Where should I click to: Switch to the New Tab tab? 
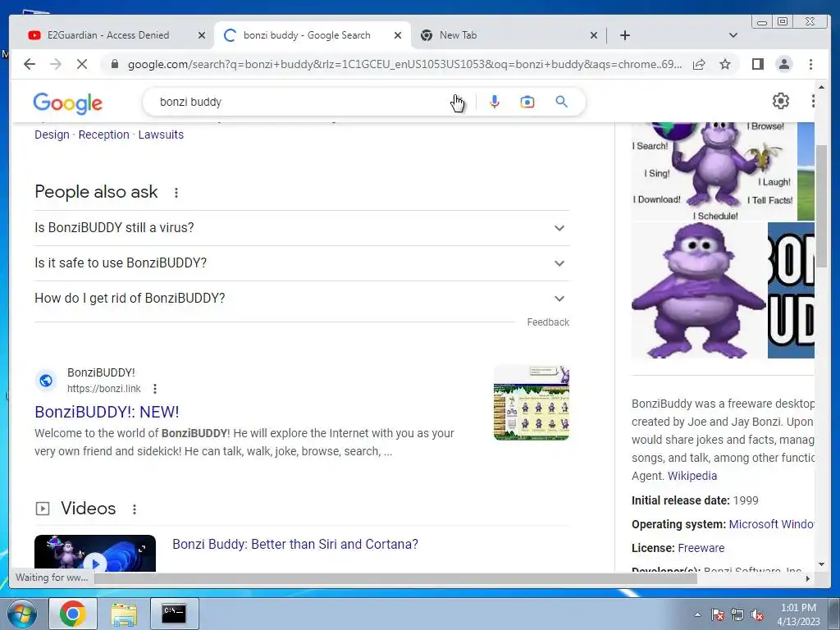[458, 35]
